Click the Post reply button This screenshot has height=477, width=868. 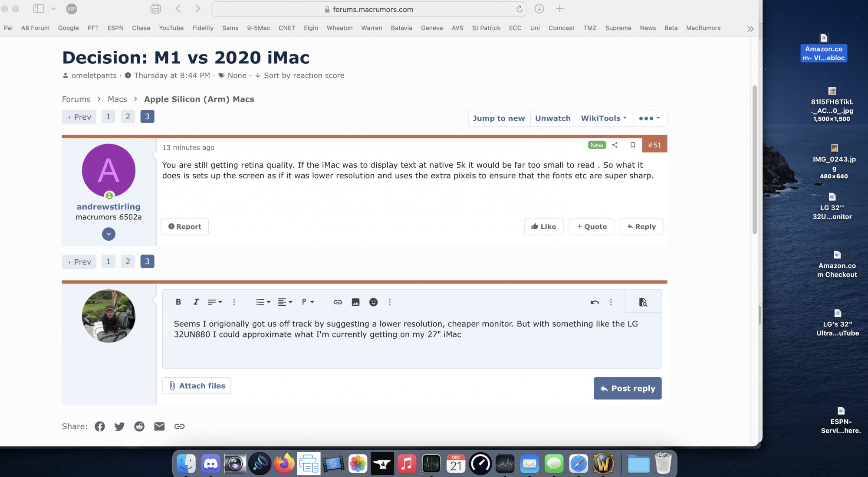click(627, 389)
